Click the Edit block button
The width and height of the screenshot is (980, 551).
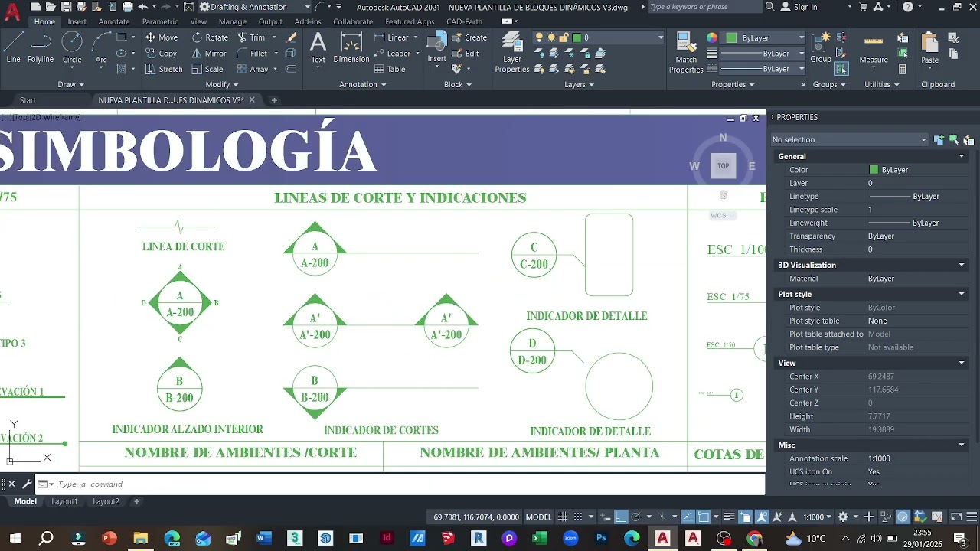tap(465, 54)
